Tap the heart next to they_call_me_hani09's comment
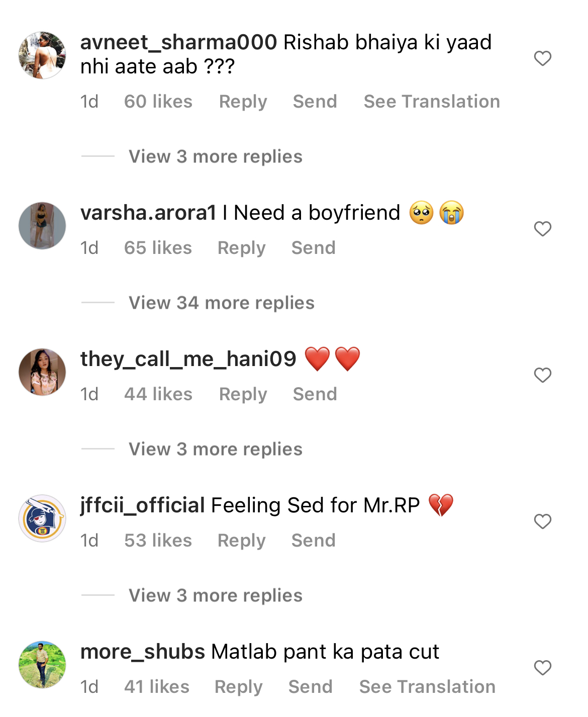Image resolution: width=588 pixels, height=717 pixels. (543, 375)
